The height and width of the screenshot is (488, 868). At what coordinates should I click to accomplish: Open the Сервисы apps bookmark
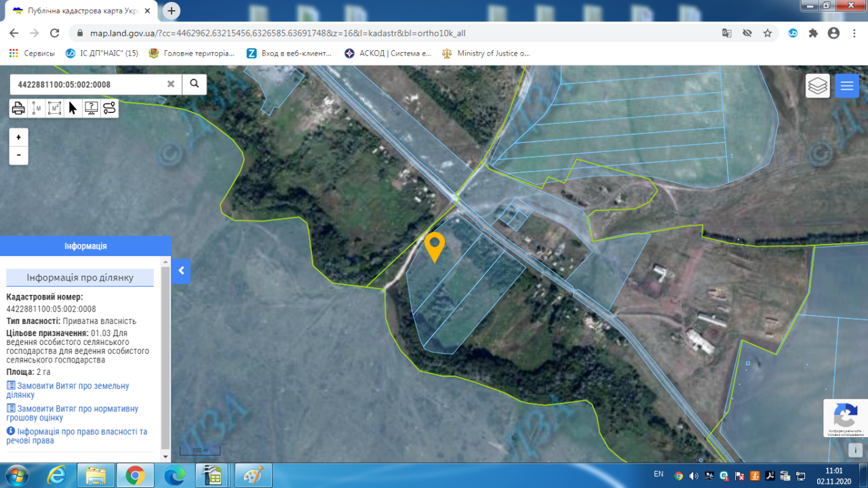click(31, 53)
